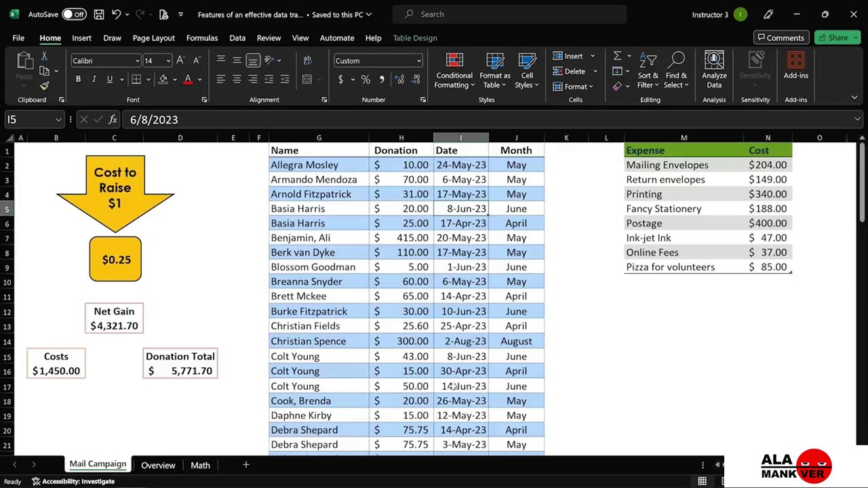The image size is (868, 488).
Task: Expand the formula bar chevron
Action: (857, 119)
